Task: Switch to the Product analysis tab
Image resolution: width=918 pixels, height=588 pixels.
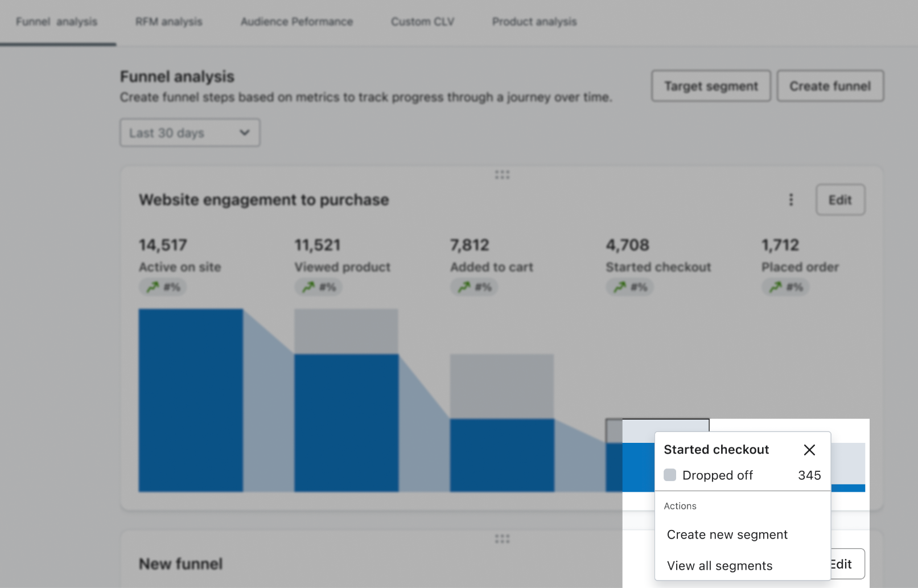Action: (x=533, y=22)
